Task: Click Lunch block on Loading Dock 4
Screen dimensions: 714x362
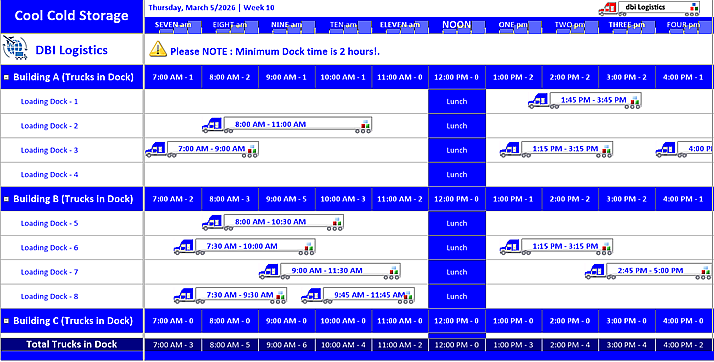Action: [457, 174]
